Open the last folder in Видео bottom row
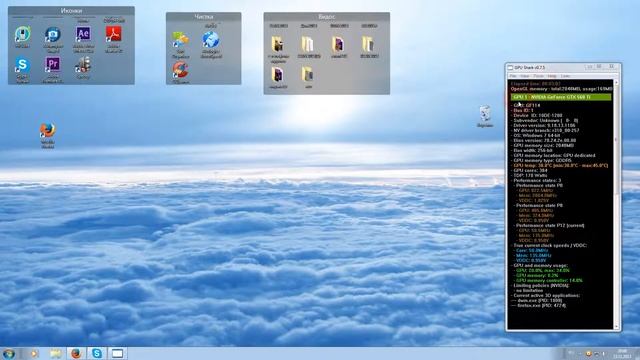The height and width of the screenshot is (360, 640). (308, 75)
